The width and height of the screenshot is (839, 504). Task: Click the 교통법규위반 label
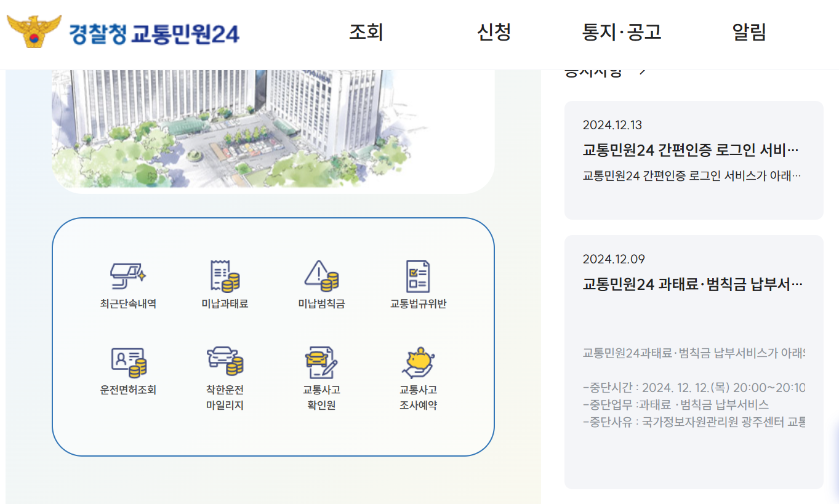418,304
